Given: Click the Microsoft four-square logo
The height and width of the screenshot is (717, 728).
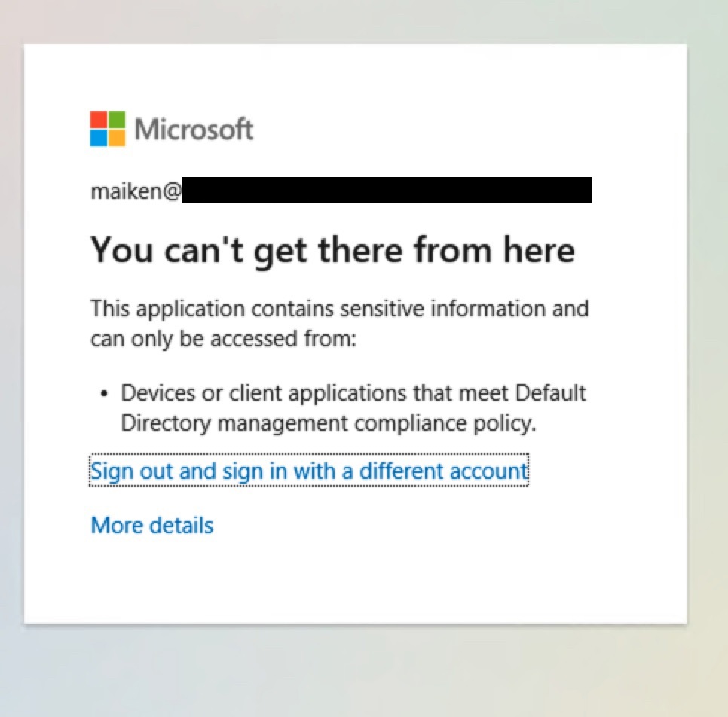Looking at the screenshot, I should (x=108, y=129).
